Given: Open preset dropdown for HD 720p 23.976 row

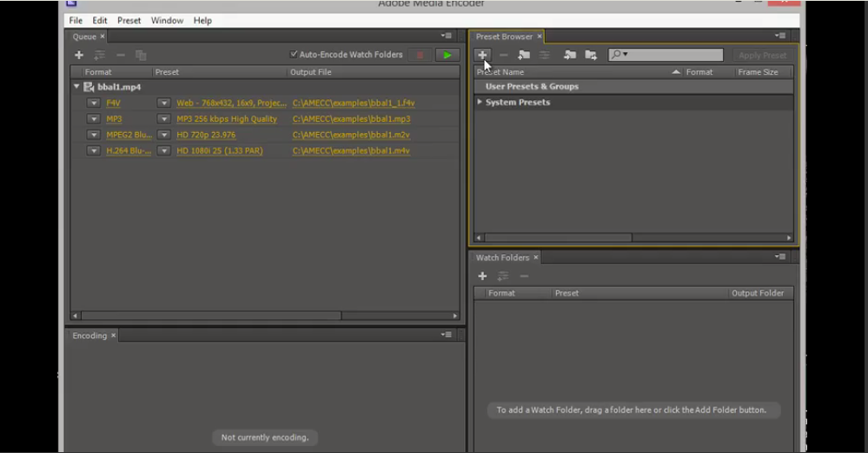Looking at the screenshot, I should pos(163,135).
